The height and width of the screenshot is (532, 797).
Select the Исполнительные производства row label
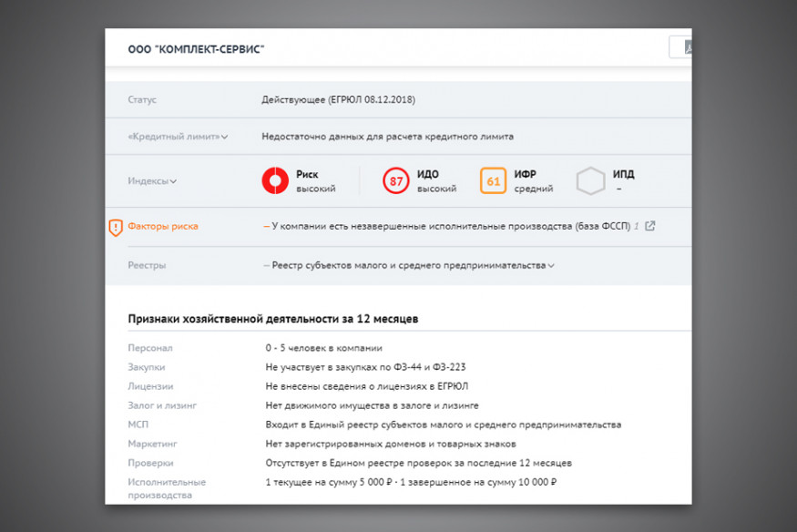click(167, 488)
